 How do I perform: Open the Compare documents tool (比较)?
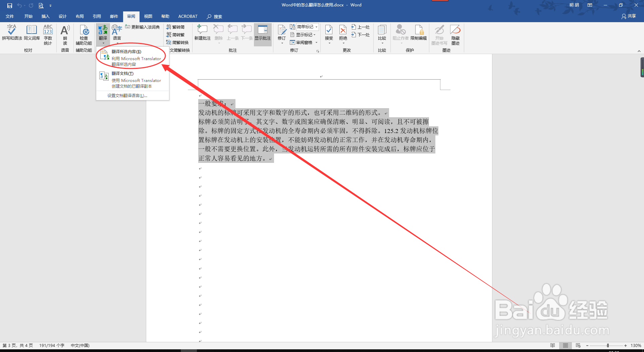382,34
